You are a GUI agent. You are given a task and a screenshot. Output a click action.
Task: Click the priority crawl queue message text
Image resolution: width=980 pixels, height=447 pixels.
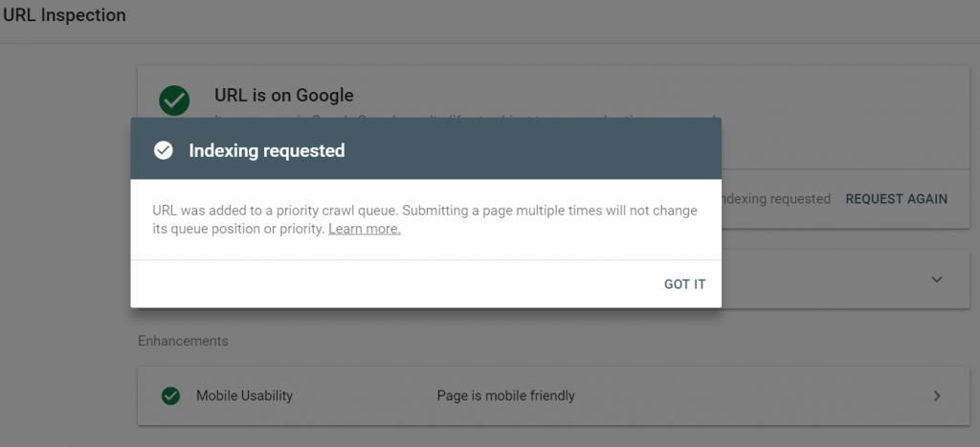pyautogui.click(x=424, y=219)
